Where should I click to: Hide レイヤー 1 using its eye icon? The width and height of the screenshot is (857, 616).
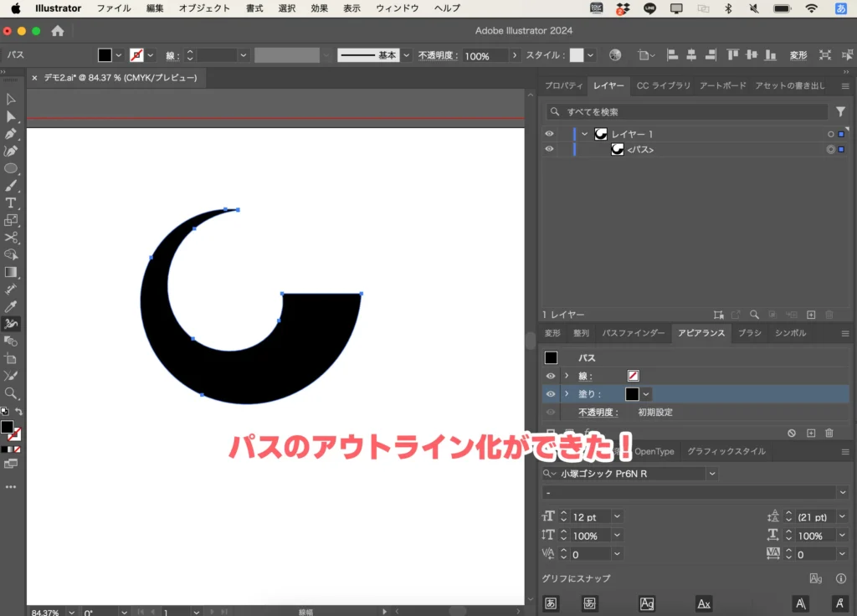[549, 134]
